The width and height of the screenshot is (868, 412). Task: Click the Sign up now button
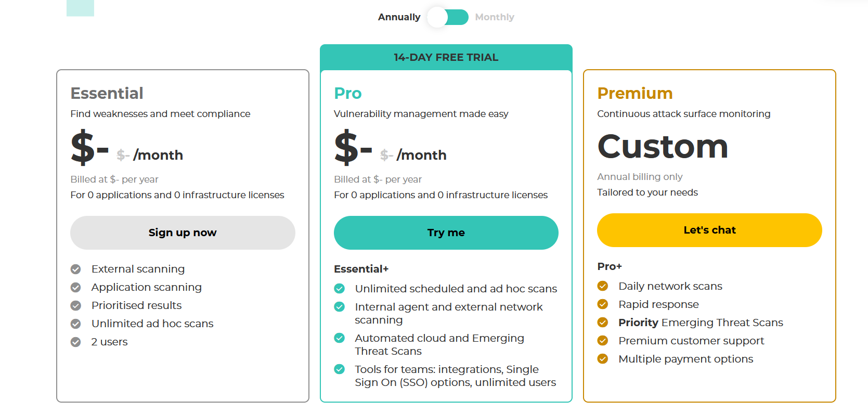pyautogui.click(x=183, y=233)
